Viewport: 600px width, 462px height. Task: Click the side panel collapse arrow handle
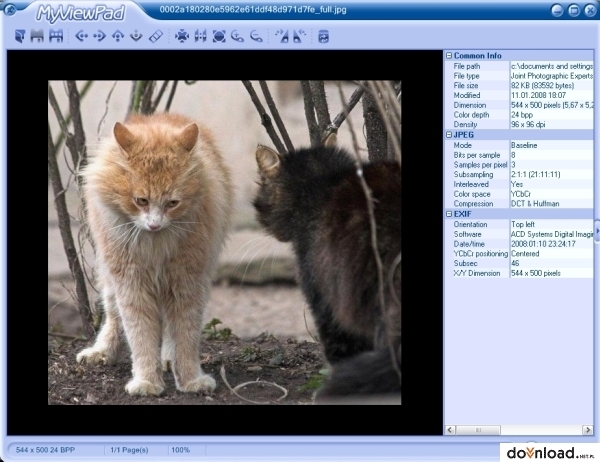(x=597, y=231)
